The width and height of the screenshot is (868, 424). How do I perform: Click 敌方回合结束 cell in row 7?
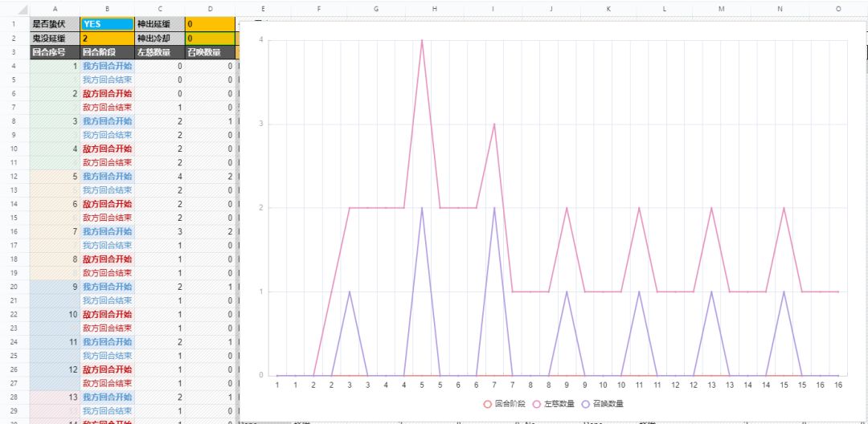tap(107, 108)
